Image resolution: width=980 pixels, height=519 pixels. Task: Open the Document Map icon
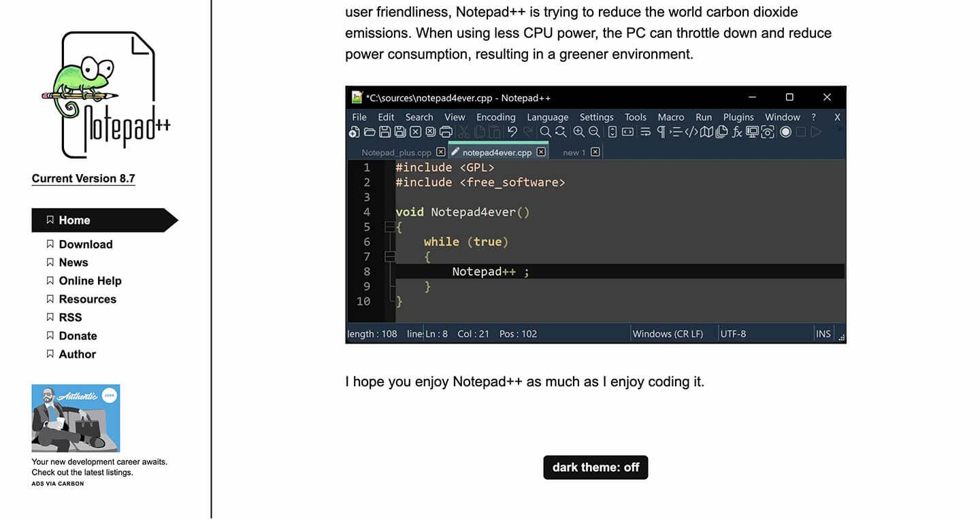tap(706, 132)
